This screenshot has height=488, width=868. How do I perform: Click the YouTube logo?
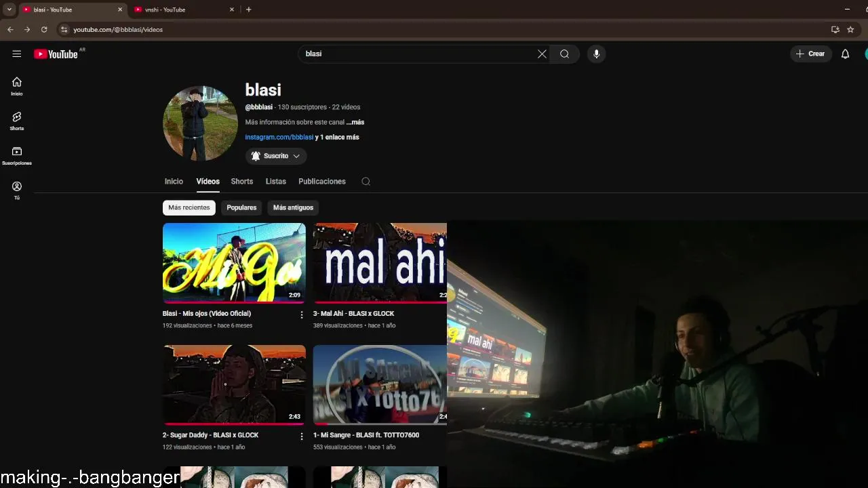coord(56,54)
